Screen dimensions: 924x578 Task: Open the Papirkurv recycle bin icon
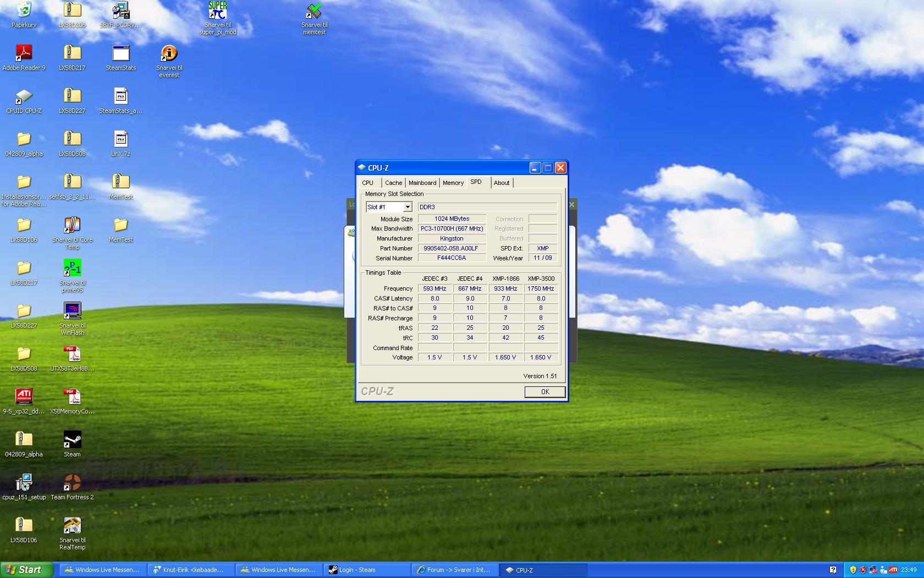[24, 14]
